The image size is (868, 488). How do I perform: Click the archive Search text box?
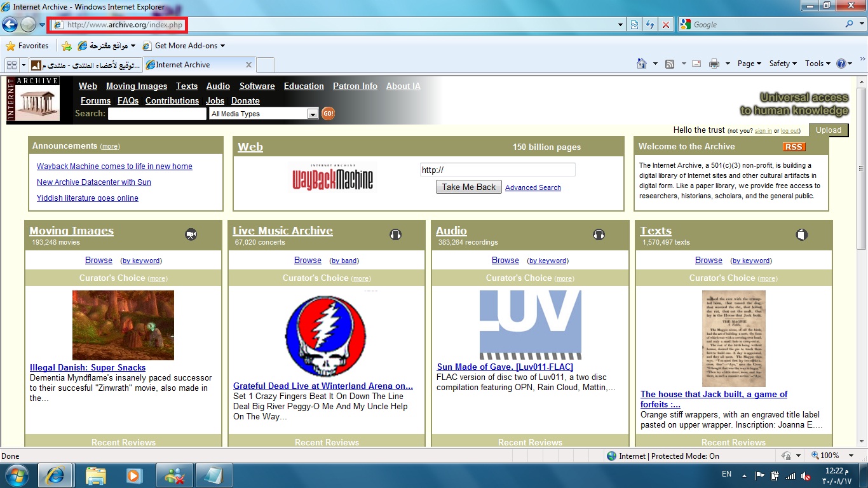157,114
